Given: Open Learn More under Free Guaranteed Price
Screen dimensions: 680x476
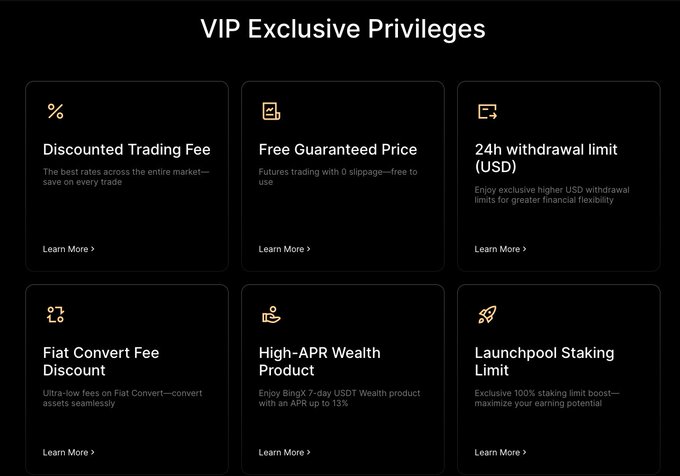Looking at the screenshot, I should pyautogui.click(x=284, y=249).
